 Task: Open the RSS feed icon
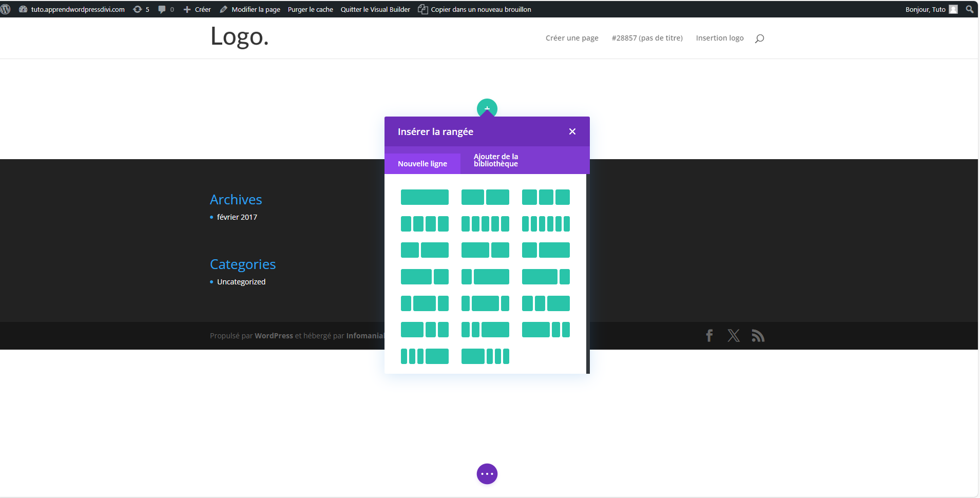[758, 336]
